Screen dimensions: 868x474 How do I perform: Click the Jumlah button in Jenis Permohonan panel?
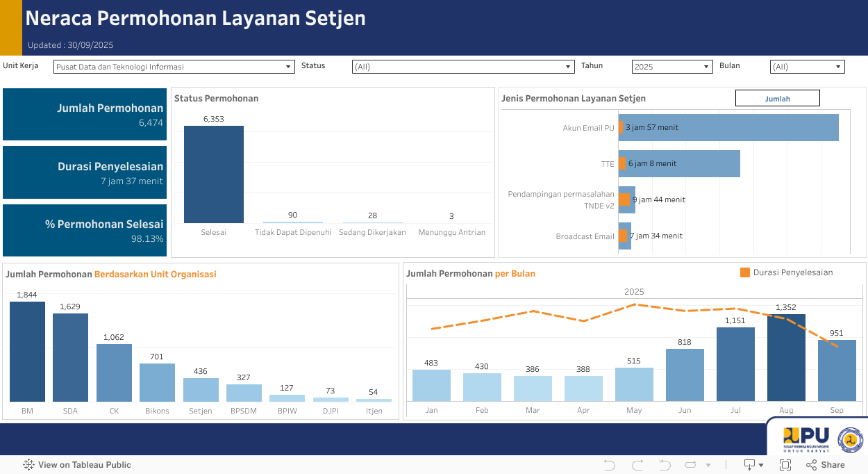point(777,99)
